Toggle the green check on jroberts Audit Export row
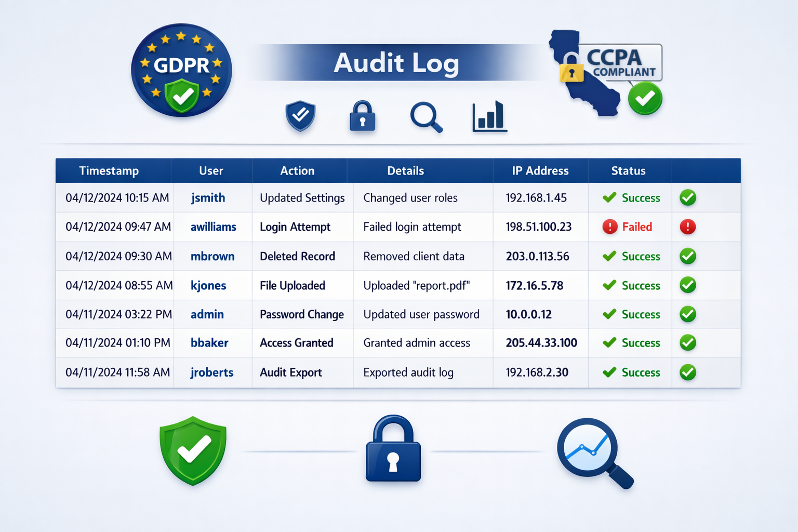The height and width of the screenshot is (532, 798). 687,373
